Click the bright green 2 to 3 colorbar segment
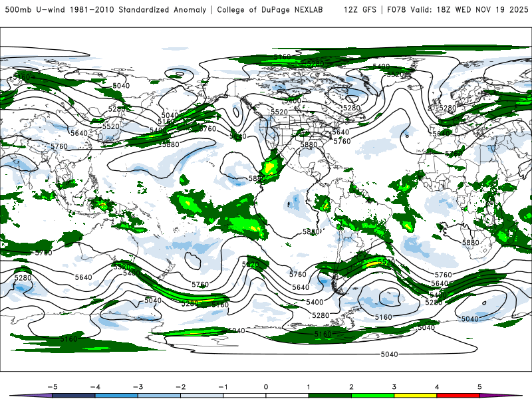This screenshot has width=532, height=399. tap(372, 396)
